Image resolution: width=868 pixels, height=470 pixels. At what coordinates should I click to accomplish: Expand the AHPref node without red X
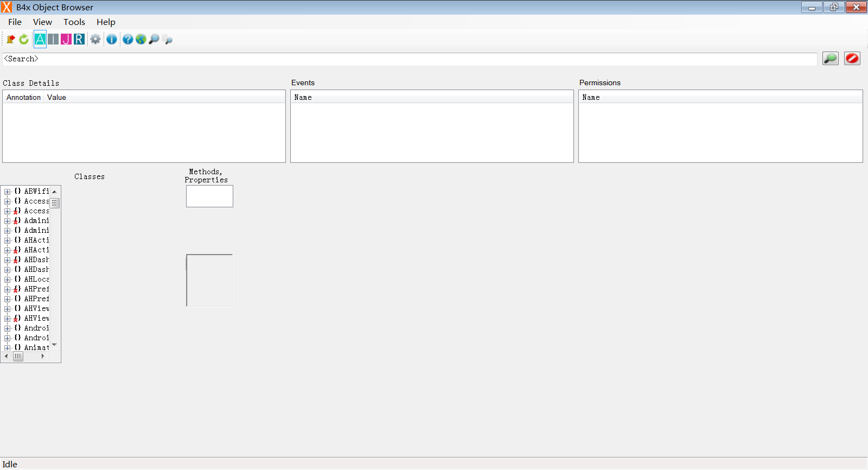tap(8, 299)
